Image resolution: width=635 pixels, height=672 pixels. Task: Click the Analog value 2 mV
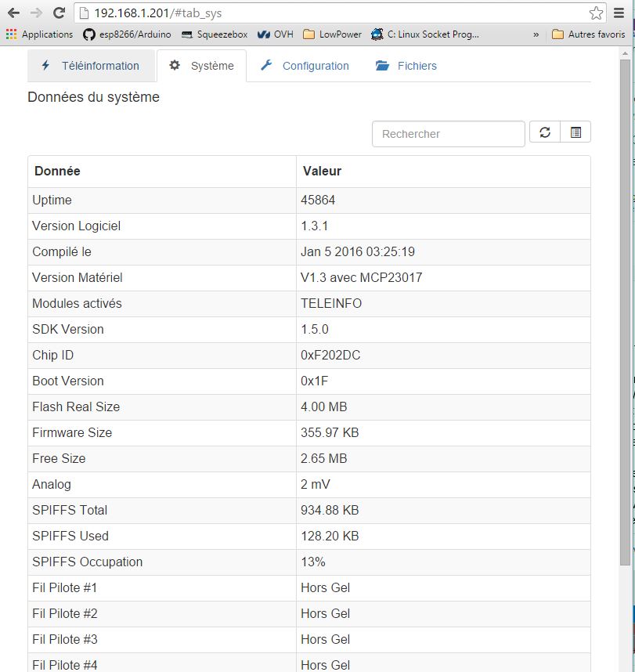click(316, 484)
